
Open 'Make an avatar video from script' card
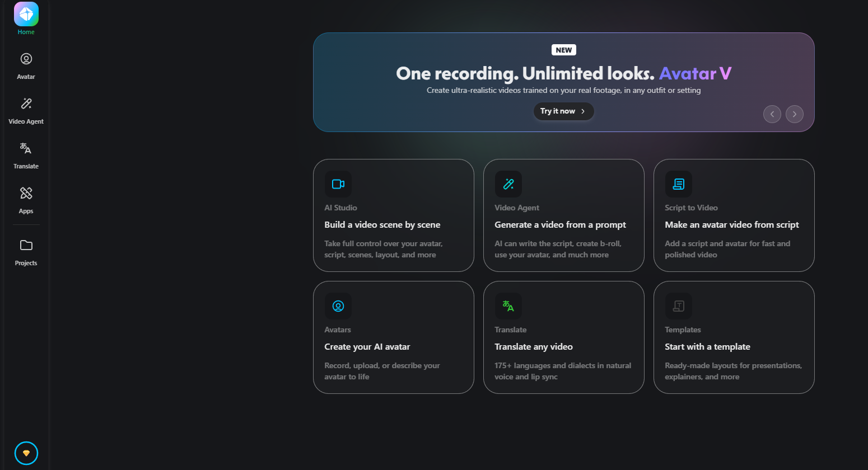pyautogui.click(x=734, y=215)
